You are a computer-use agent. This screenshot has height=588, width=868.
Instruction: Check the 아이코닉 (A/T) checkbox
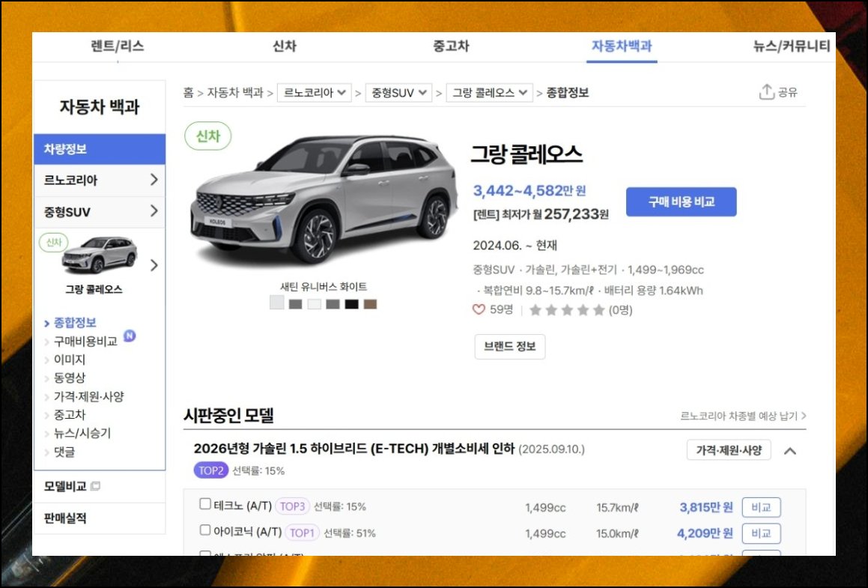(x=205, y=530)
